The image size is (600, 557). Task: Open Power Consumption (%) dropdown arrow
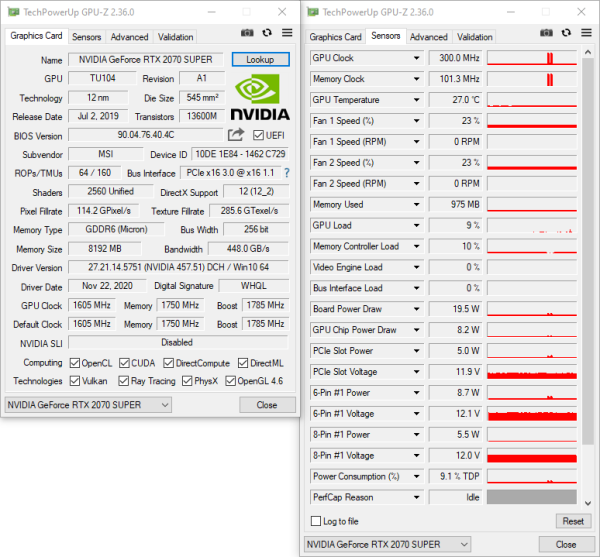(416, 476)
